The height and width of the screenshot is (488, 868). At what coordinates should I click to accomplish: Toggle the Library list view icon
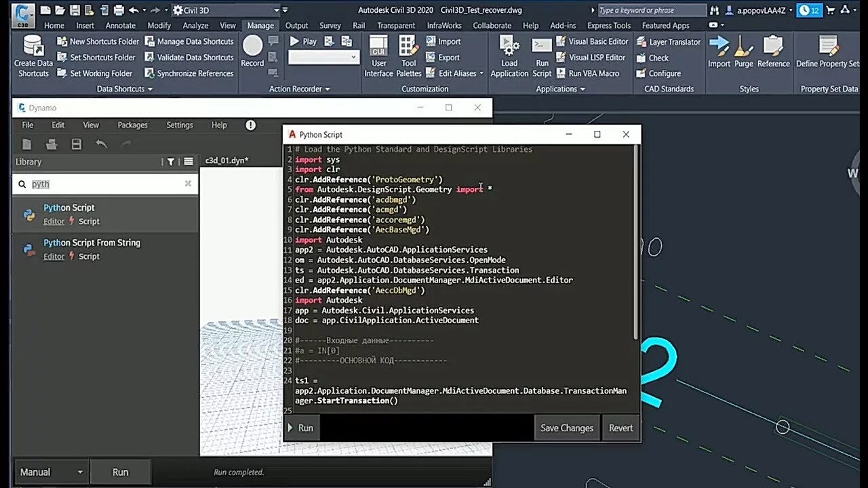(x=189, y=162)
